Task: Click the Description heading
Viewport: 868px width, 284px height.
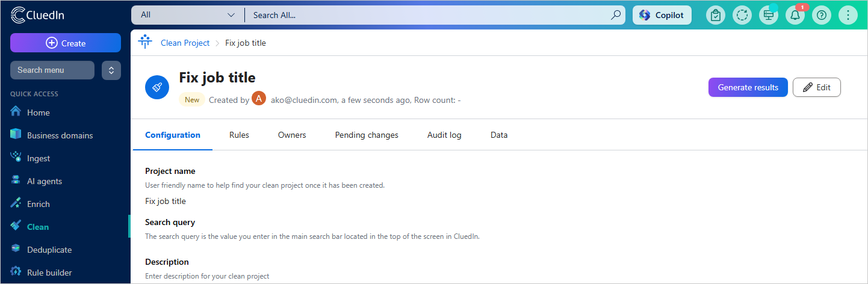Action: 167,262
